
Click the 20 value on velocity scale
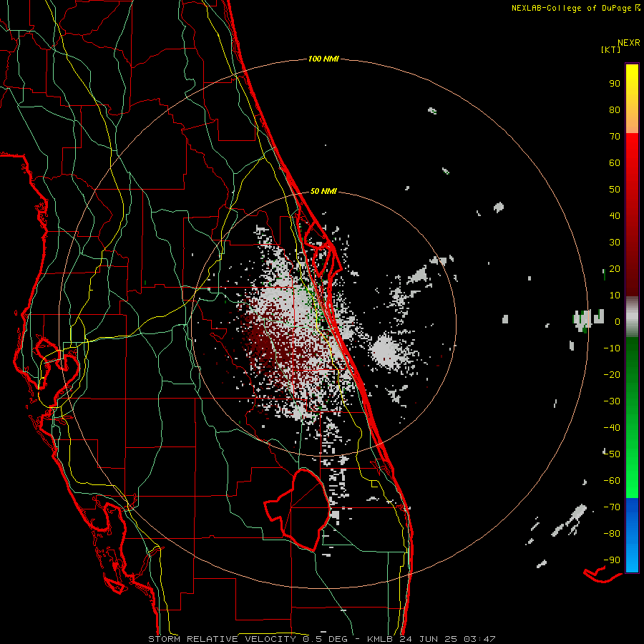tap(615, 268)
